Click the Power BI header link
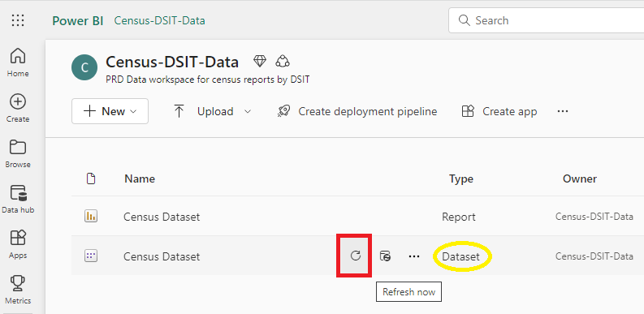The width and height of the screenshot is (644, 314). coord(78,20)
